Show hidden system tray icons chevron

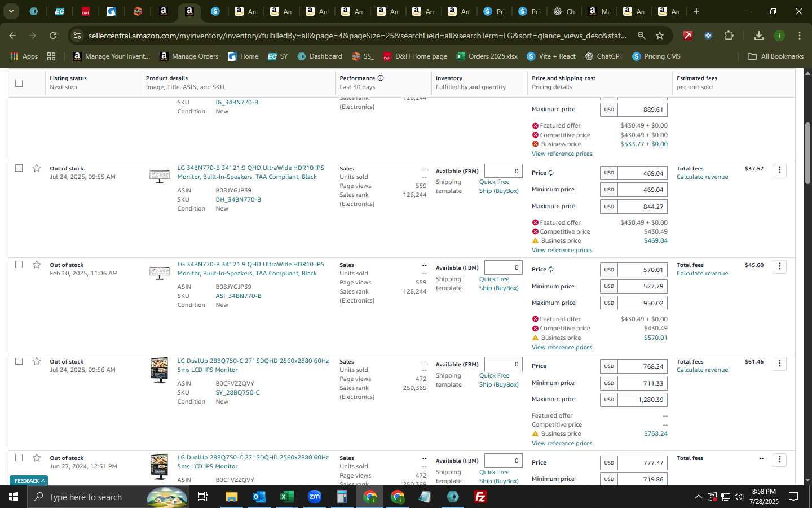click(698, 497)
